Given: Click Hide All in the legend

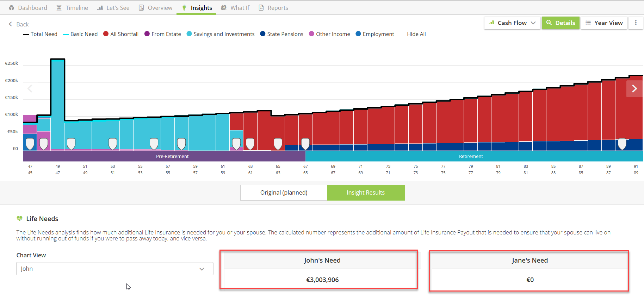Looking at the screenshot, I should pyautogui.click(x=416, y=34).
